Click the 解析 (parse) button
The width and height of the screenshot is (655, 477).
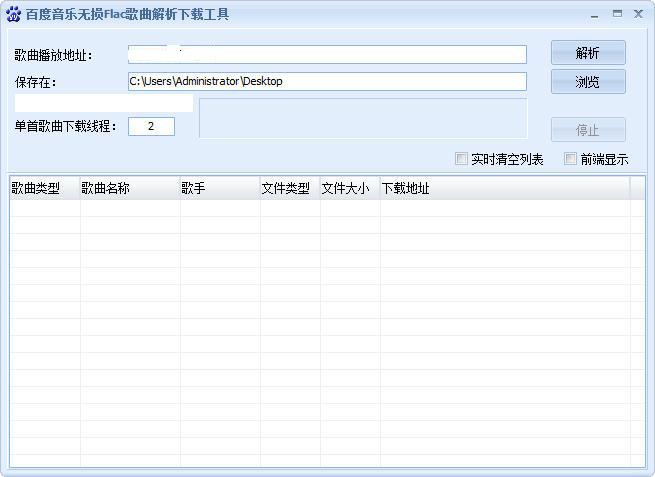click(x=588, y=53)
